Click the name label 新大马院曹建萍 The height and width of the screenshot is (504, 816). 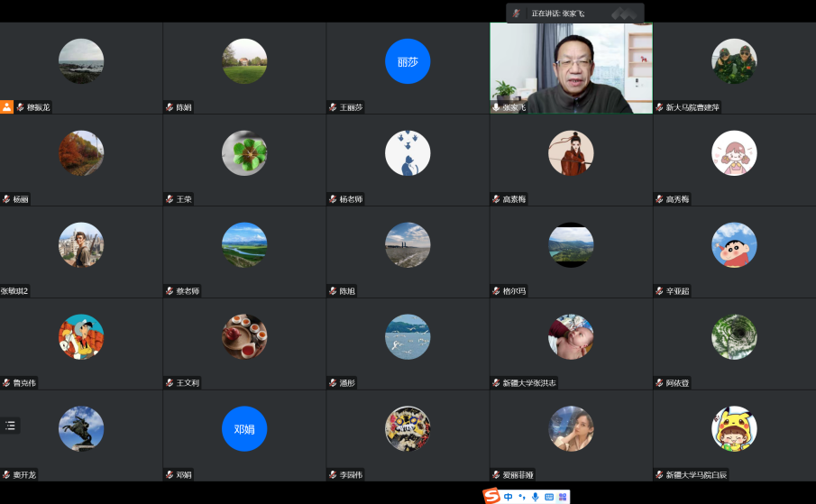pos(692,107)
